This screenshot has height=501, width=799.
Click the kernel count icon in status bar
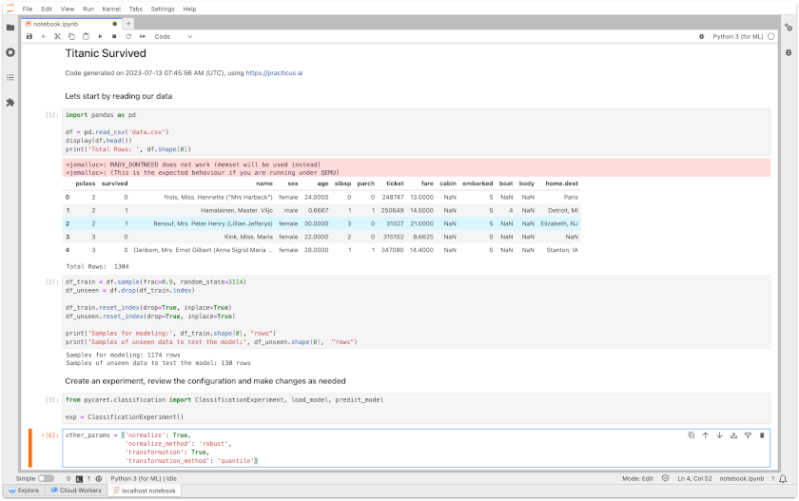(99, 479)
